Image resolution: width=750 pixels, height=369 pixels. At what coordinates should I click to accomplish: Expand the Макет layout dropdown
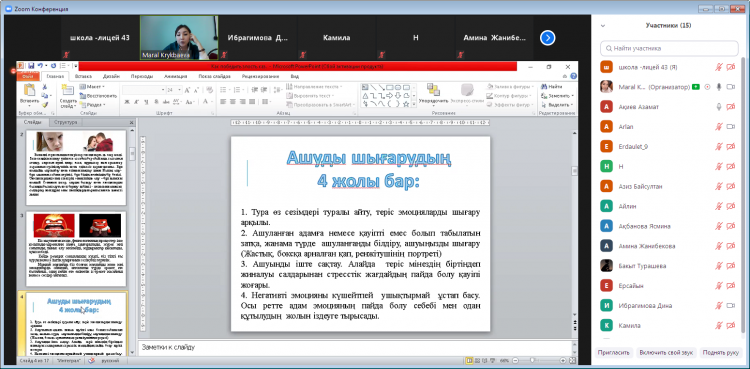[93, 87]
